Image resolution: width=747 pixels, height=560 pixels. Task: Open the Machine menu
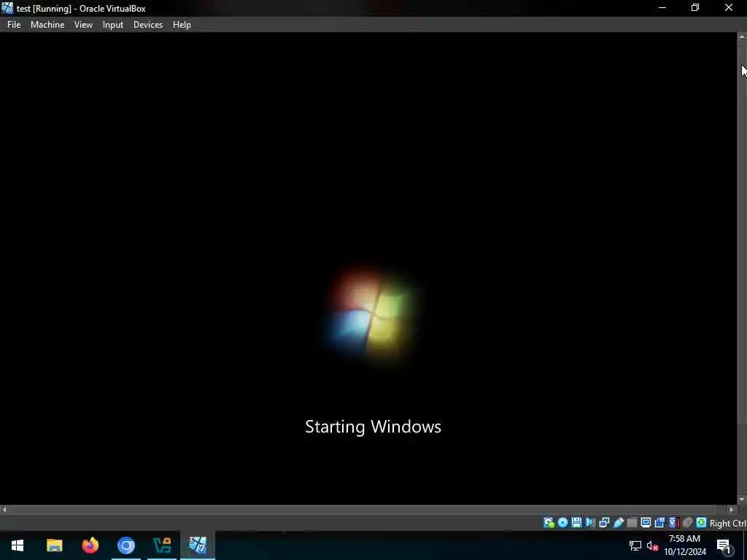point(47,25)
